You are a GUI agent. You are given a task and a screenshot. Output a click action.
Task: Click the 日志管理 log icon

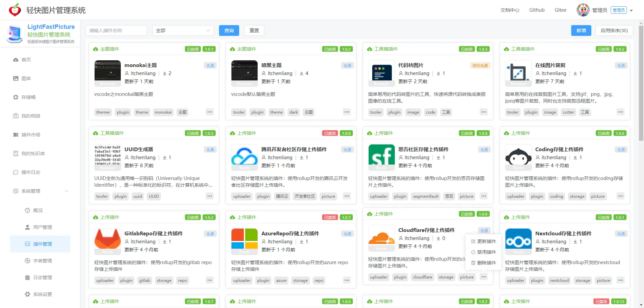[x=28, y=278]
